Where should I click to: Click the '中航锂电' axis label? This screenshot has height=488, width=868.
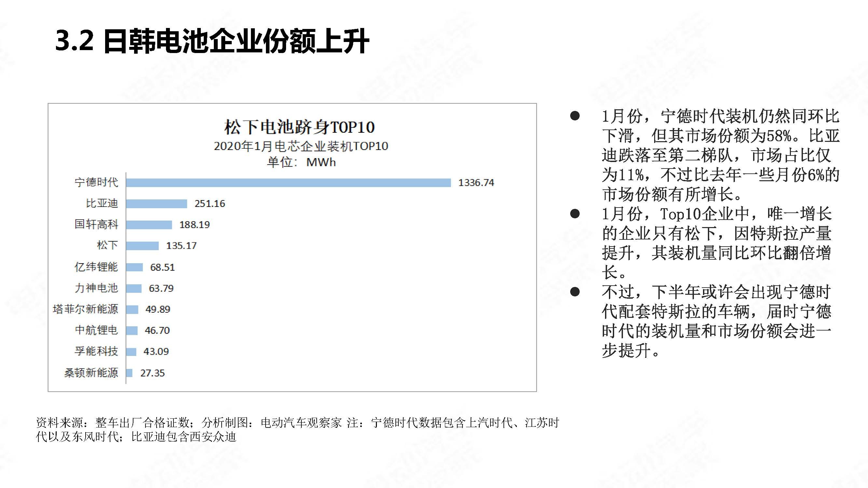pyautogui.click(x=96, y=330)
